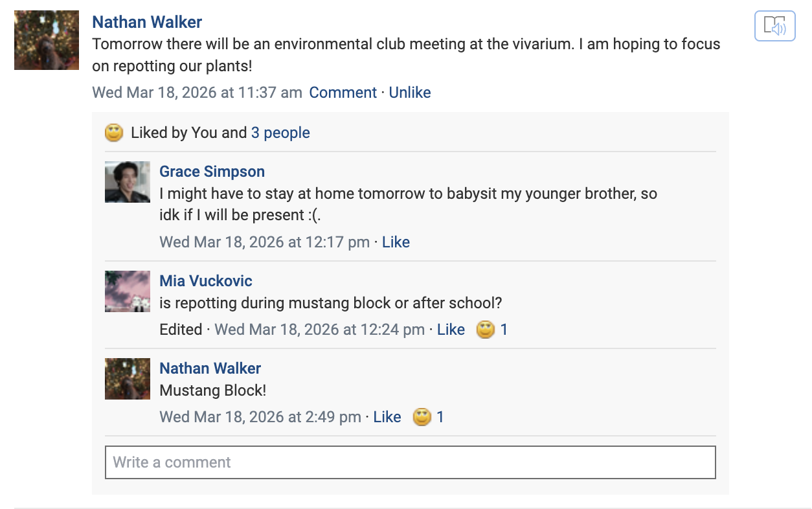Image resolution: width=812 pixels, height=509 pixels.
Task: Click the like emoji on Mia's comment
Action: (485, 330)
